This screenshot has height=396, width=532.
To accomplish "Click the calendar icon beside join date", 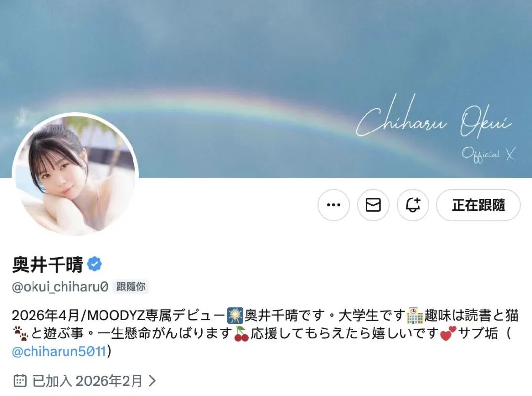I will click(20, 381).
